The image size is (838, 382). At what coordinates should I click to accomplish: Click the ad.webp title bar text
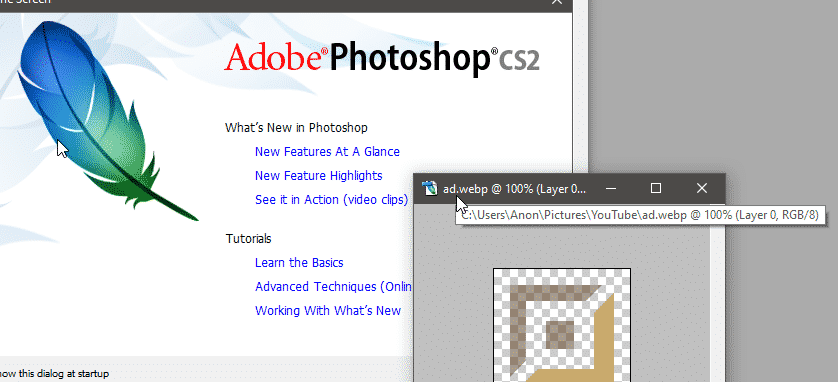tap(515, 189)
